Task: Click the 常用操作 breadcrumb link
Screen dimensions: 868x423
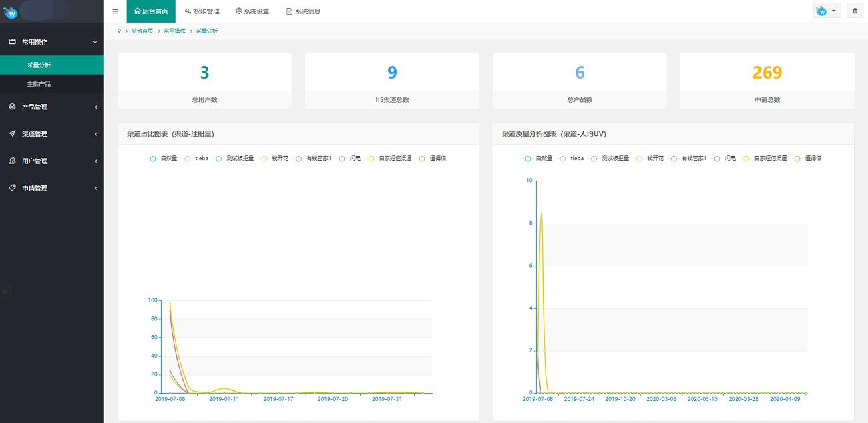Action: tap(174, 31)
